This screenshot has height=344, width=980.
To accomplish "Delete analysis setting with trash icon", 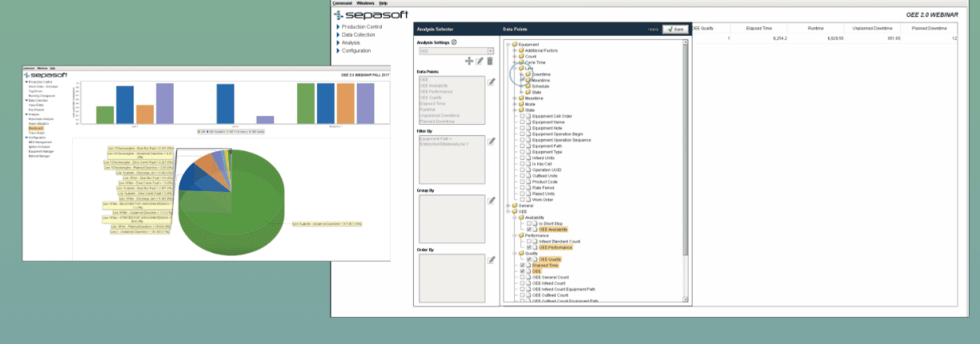I will click(490, 62).
